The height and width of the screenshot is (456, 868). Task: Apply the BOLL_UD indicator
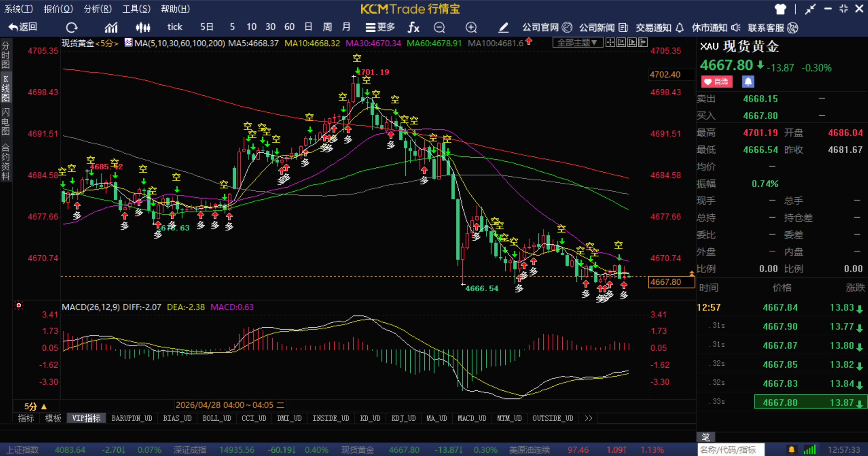point(216,418)
